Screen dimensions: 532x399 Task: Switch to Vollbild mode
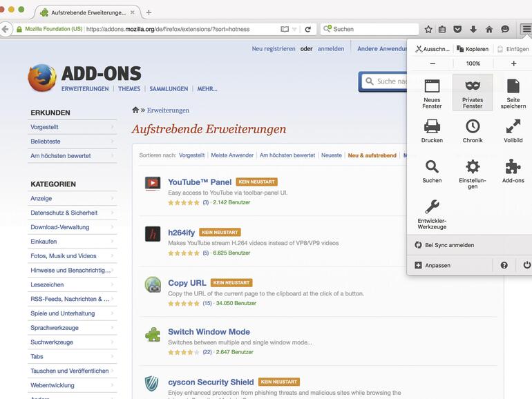[513, 126]
